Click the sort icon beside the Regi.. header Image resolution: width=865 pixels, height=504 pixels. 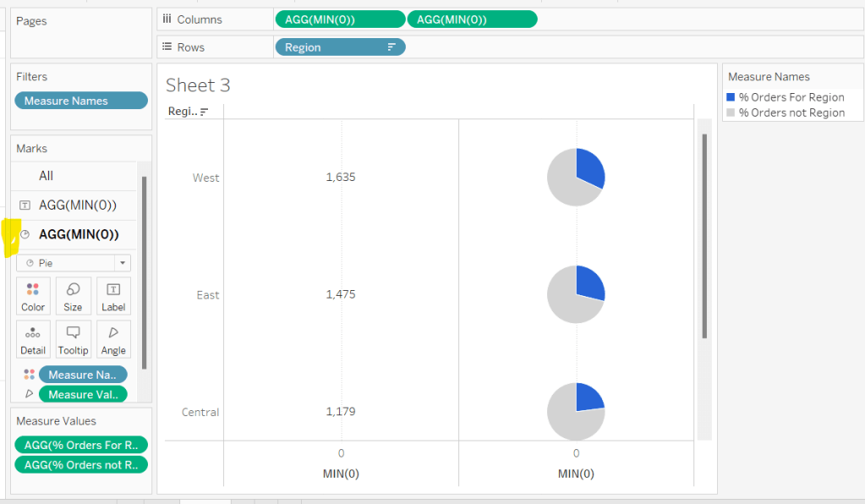pos(205,112)
